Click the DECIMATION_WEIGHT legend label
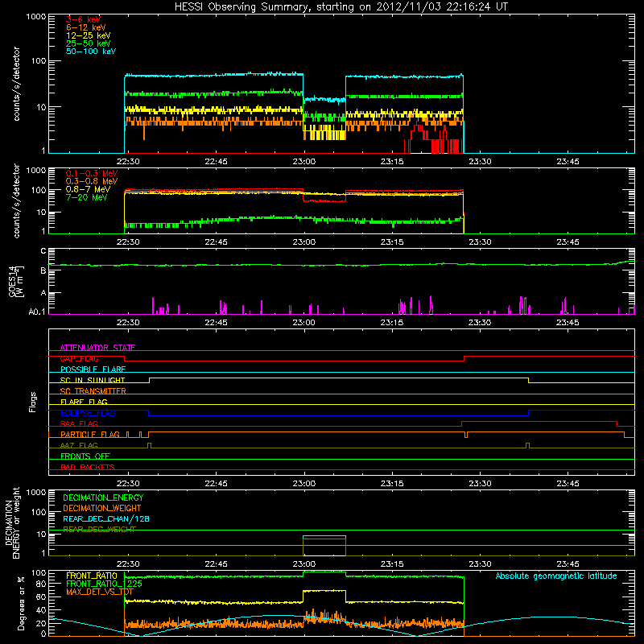Image resolution: width=644 pixels, height=644 pixels. (102, 509)
